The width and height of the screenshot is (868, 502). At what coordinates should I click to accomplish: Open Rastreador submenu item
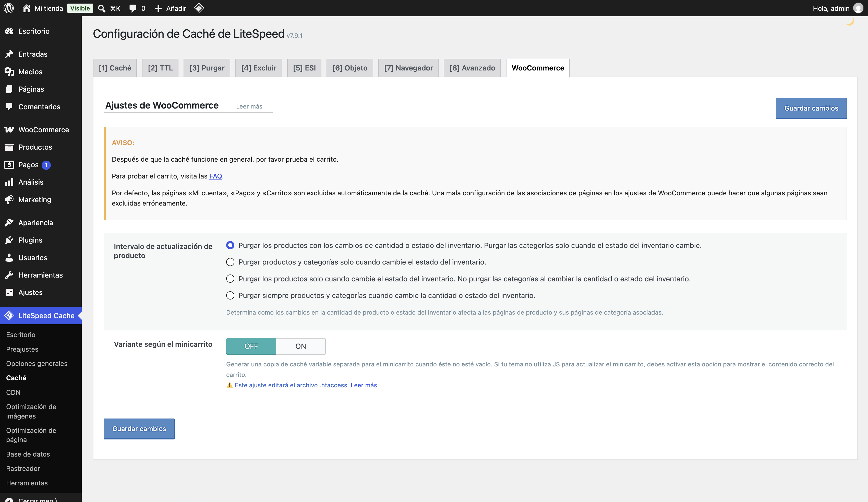click(23, 468)
